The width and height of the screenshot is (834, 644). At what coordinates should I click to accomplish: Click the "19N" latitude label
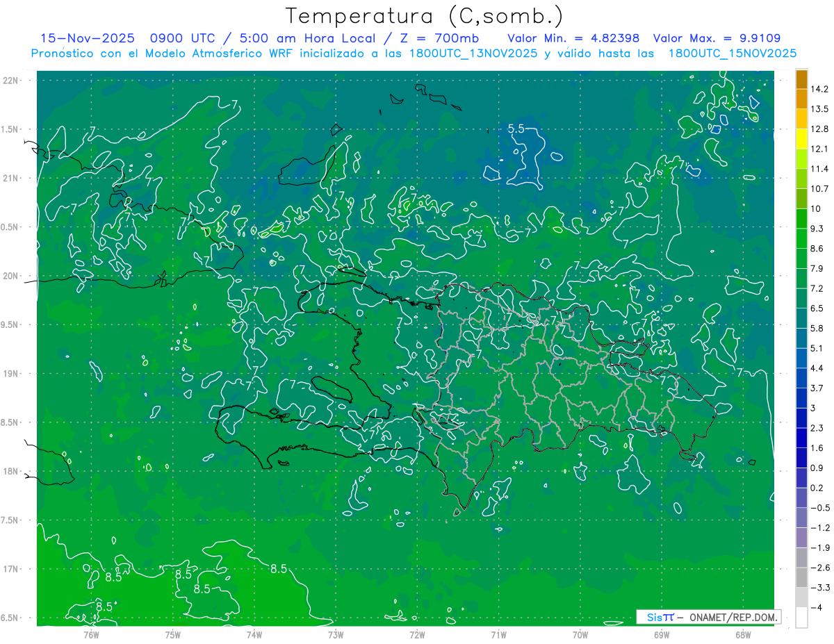(x=12, y=374)
